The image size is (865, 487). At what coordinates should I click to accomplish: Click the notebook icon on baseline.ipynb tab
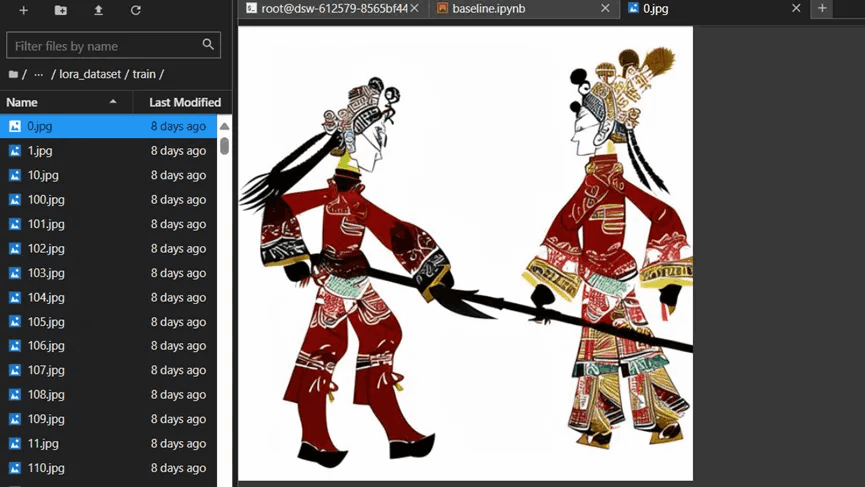click(442, 8)
